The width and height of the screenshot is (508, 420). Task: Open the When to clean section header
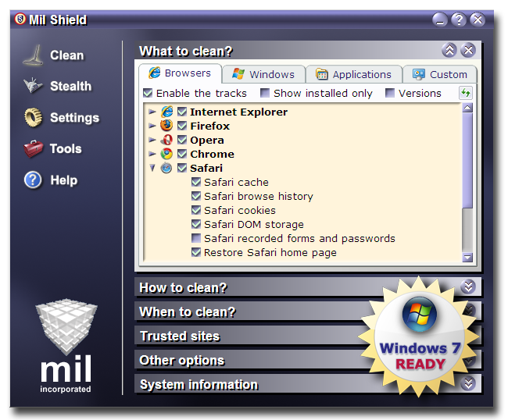tap(308, 311)
